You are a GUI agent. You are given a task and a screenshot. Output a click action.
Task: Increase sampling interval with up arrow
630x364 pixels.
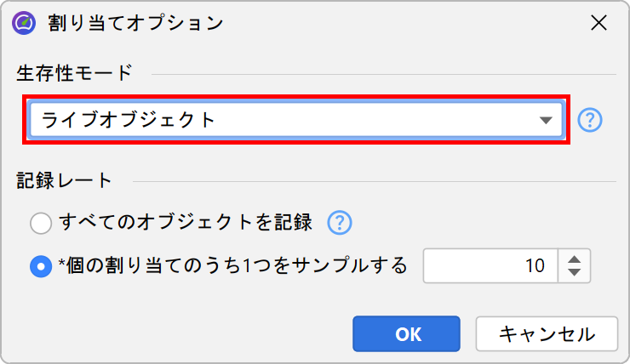(x=575, y=258)
